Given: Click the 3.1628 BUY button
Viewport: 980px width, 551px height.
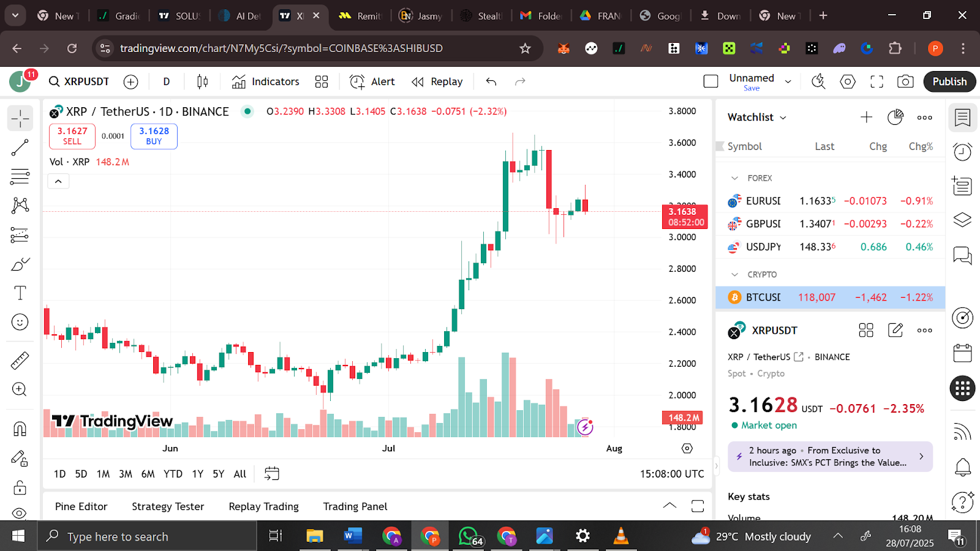Looking at the screenshot, I should click(x=154, y=136).
